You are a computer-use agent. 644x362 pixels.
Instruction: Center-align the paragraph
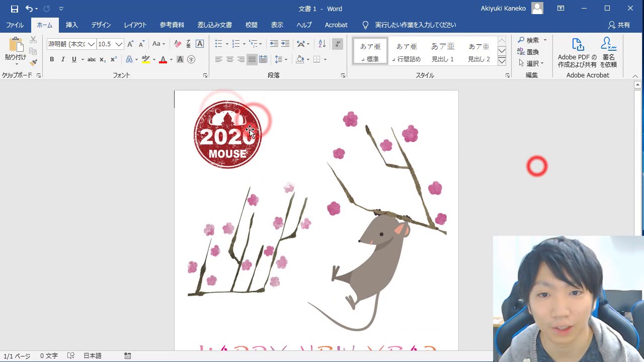click(230, 59)
